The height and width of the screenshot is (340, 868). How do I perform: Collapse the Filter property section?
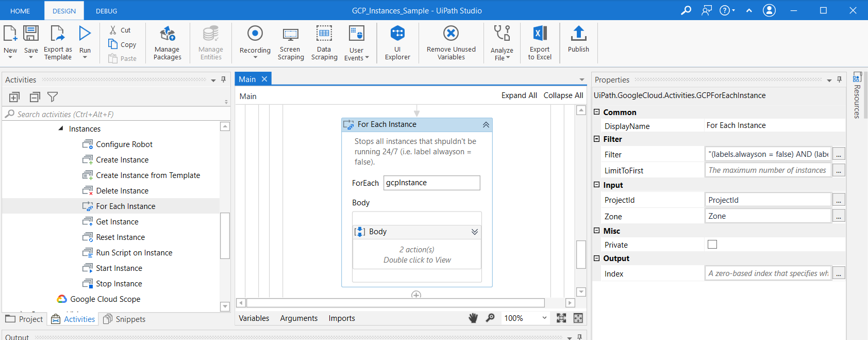coord(597,139)
